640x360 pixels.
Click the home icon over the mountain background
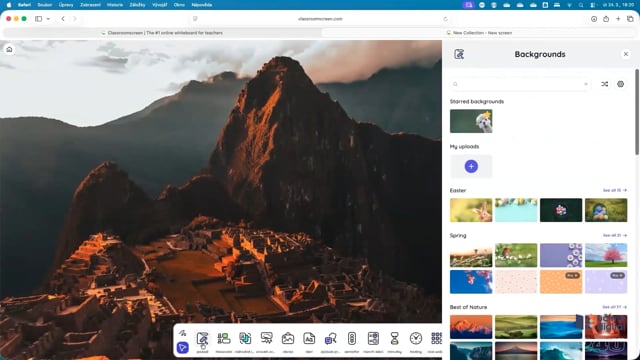(x=9, y=49)
